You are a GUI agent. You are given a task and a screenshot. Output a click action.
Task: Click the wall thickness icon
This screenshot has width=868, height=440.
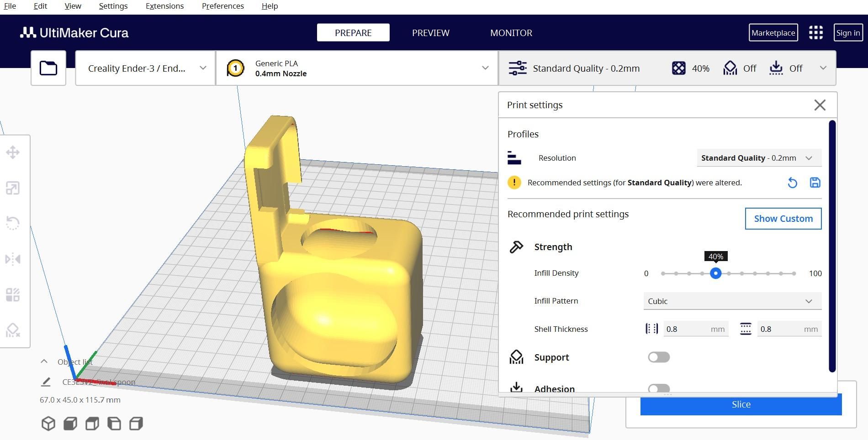(x=652, y=329)
